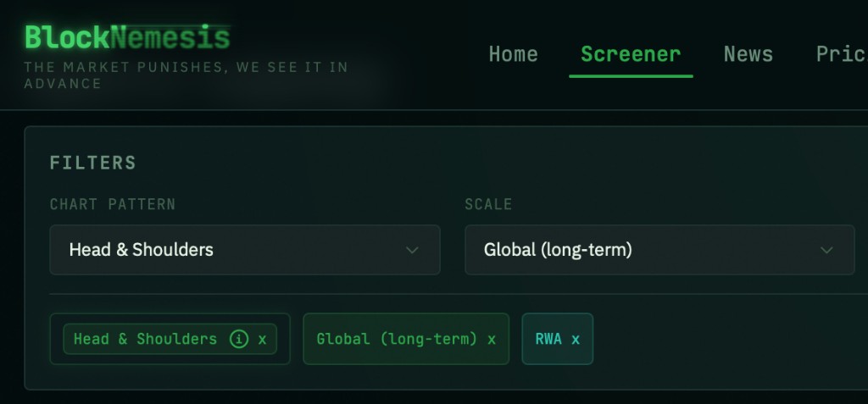Click the BlockNemesis logo

(127, 37)
